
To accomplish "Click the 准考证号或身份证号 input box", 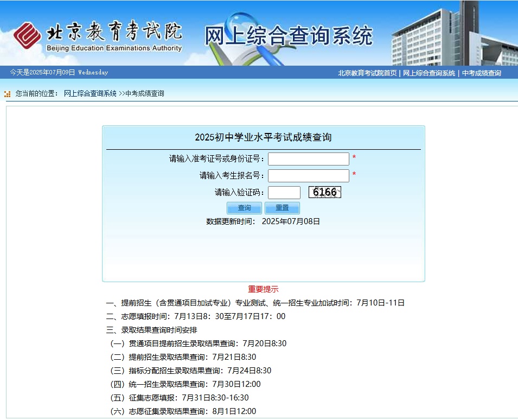I will tap(308, 158).
